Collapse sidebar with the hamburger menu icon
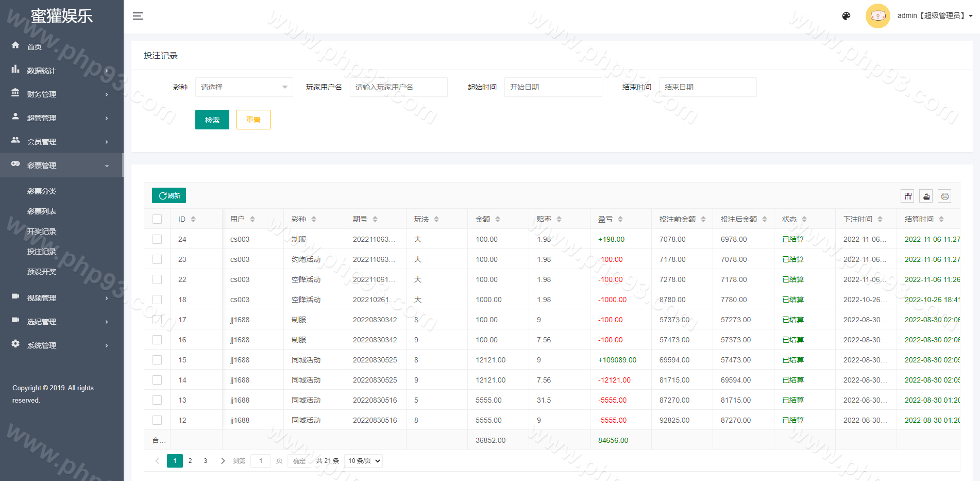 pyautogui.click(x=138, y=16)
